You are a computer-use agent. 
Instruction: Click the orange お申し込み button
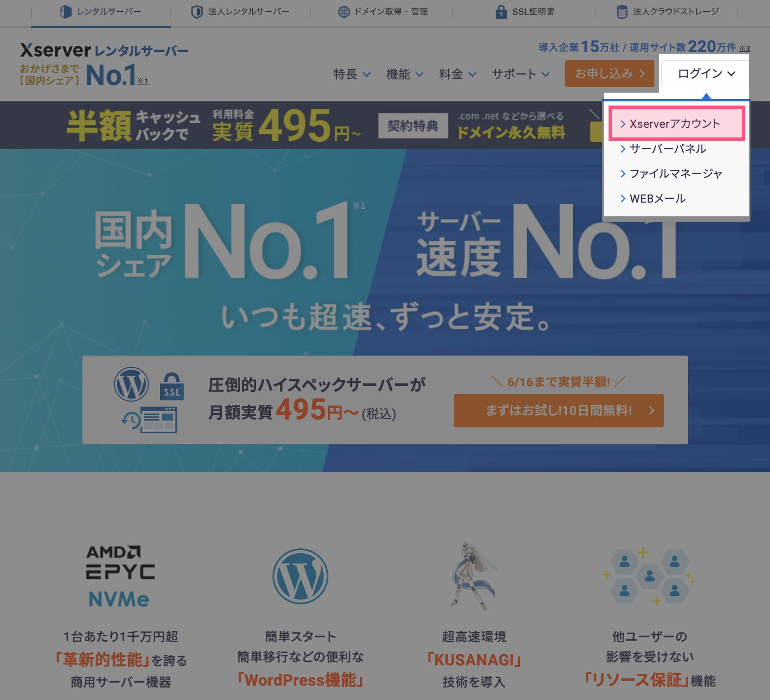click(x=609, y=73)
